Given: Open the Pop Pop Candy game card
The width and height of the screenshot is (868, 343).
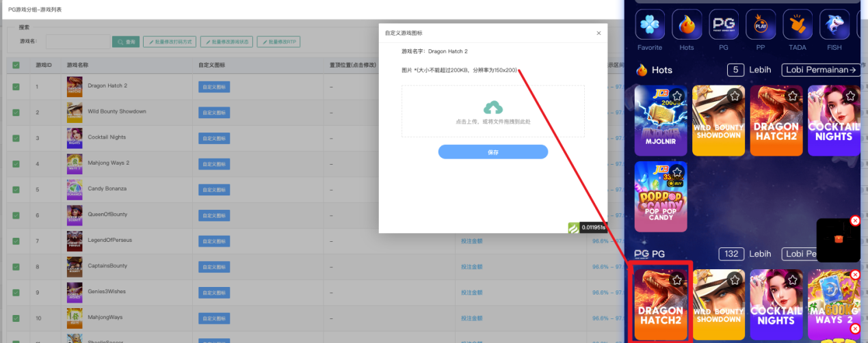Looking at the screenshot, I should (x=661, y=197).
